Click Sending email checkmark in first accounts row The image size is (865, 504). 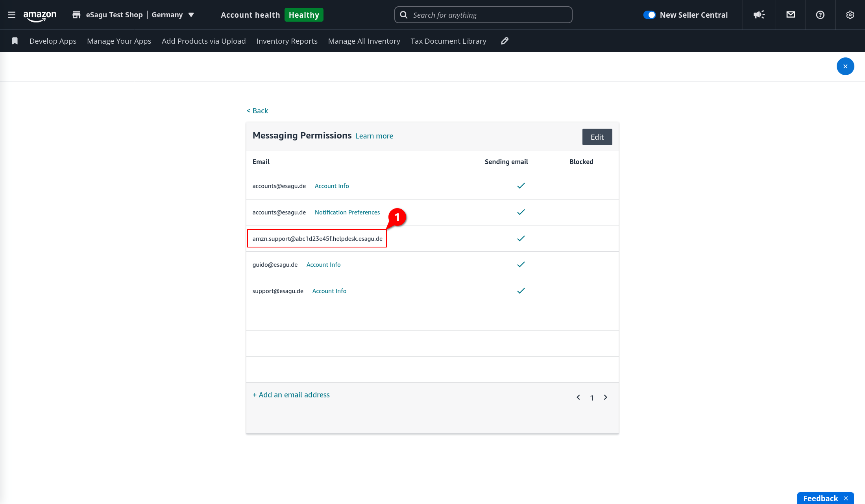coord(521,186)
